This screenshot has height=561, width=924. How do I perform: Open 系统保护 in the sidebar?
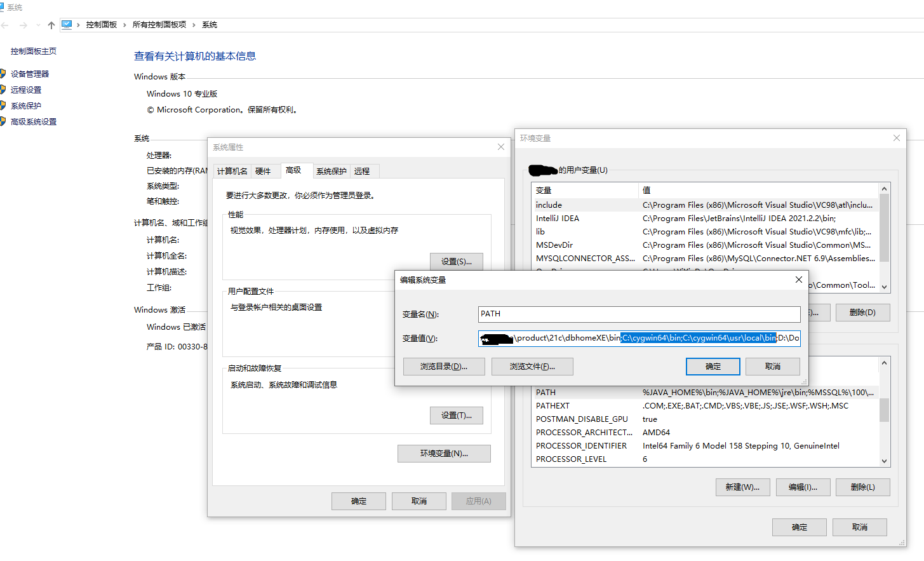tap(26, 105)
